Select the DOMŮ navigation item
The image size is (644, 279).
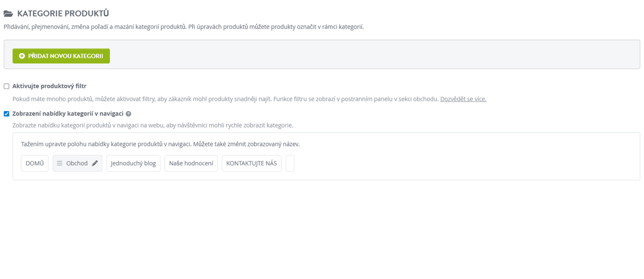[35, 163]
